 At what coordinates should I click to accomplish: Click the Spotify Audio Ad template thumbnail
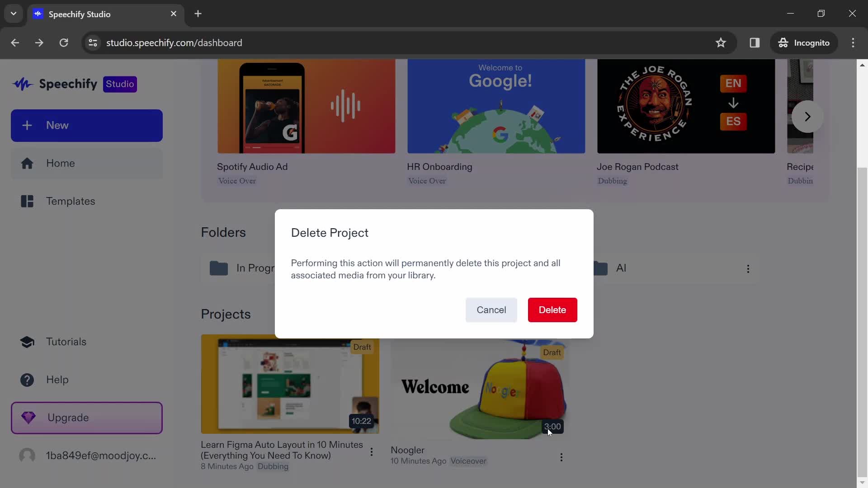(x=306, y=105)
